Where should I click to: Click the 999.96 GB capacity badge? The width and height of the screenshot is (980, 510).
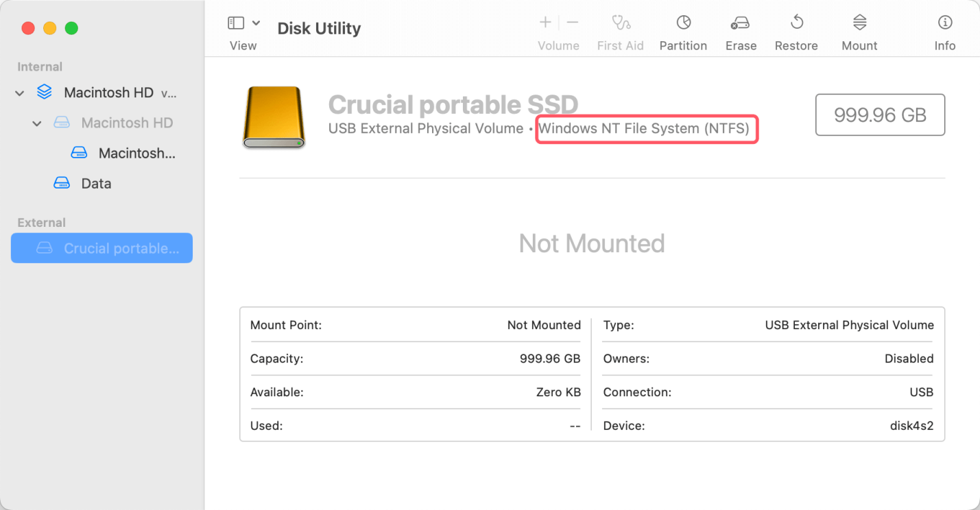coord(880,114)
